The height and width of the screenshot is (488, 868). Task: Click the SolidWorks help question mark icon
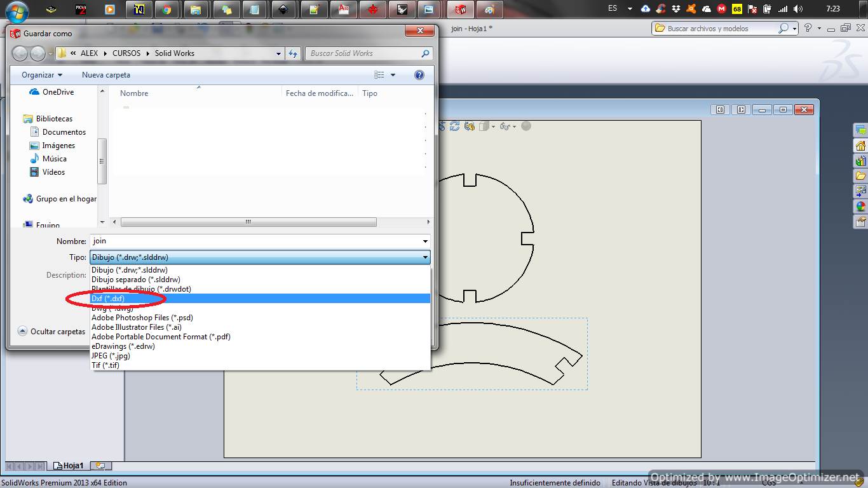pos(808,28)
